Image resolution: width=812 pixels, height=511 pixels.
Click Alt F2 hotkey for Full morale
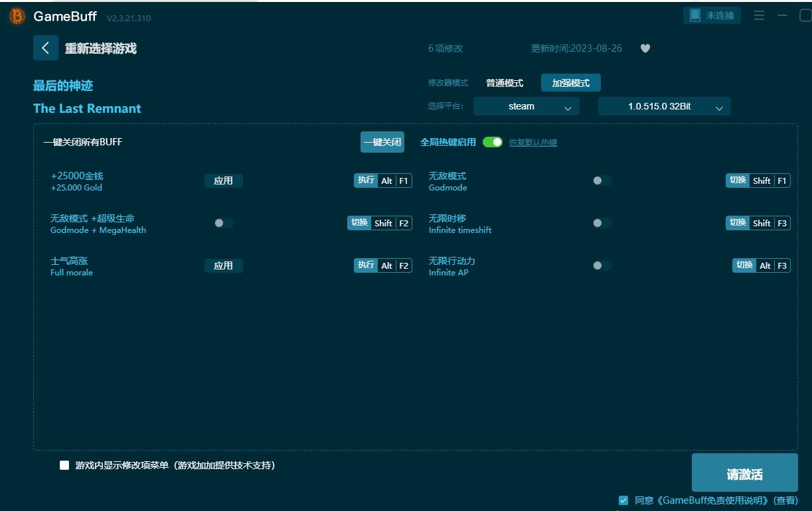(383, 265)
